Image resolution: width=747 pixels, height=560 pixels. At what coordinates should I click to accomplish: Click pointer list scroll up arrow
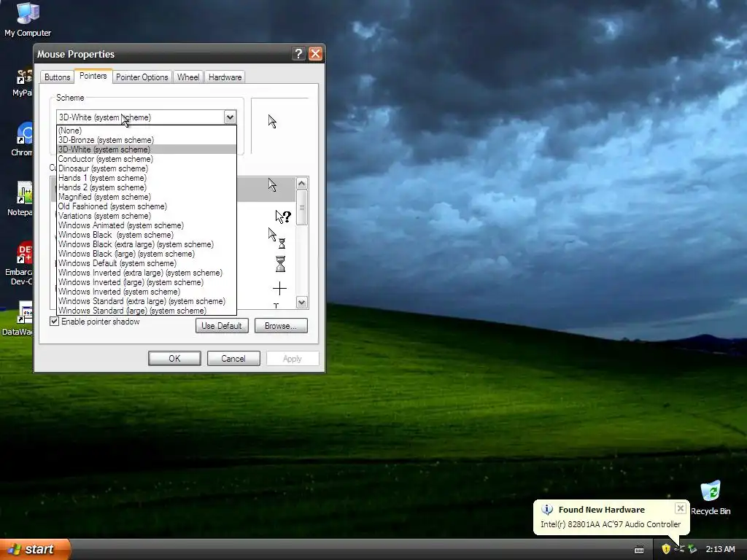(x=301, y=183)
